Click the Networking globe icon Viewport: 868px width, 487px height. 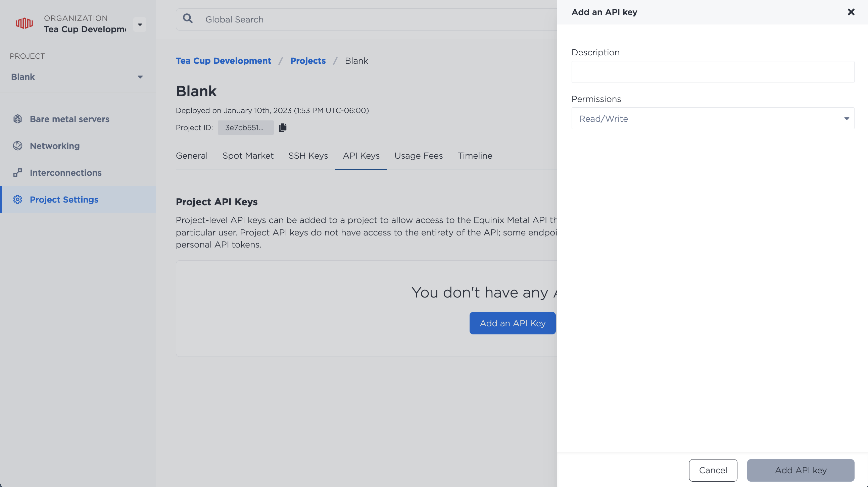(x=17, y=146)
